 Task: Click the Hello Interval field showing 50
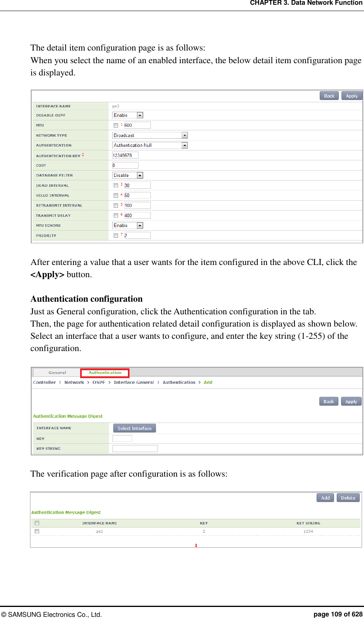[x=137, y=195]
